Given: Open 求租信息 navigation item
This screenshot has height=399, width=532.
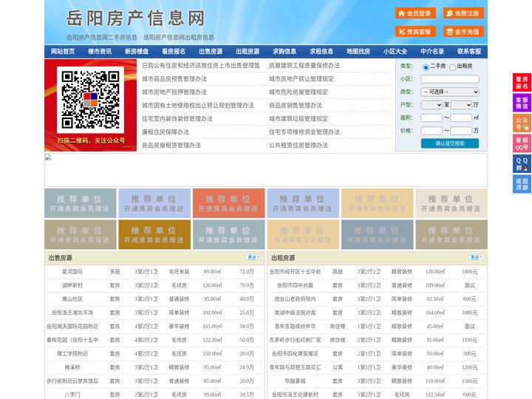Looking at the screenshot, I should (x=321, y=52).
